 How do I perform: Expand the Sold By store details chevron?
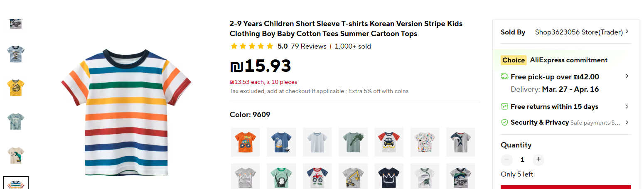click(x=627, y=32)
